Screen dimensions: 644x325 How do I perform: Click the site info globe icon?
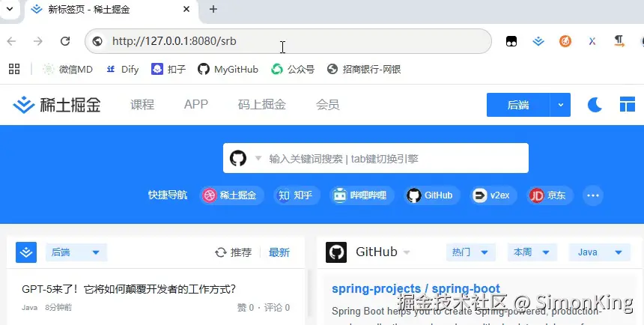point(97,41)
